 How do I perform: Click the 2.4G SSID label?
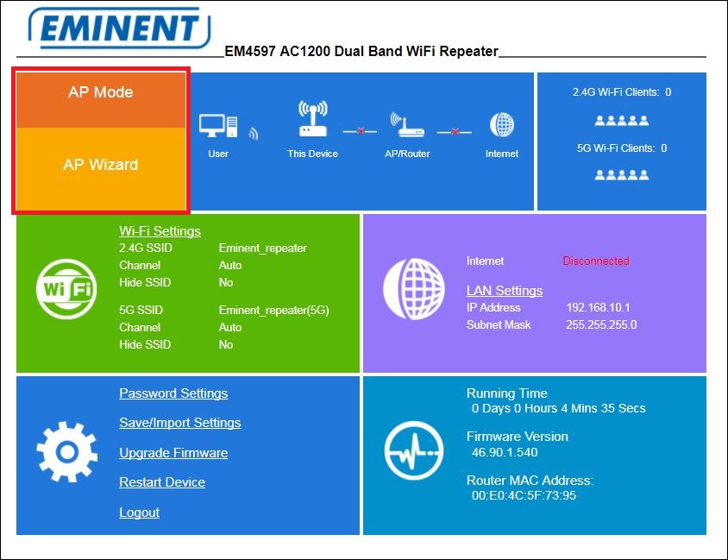[x=145, y=248]
